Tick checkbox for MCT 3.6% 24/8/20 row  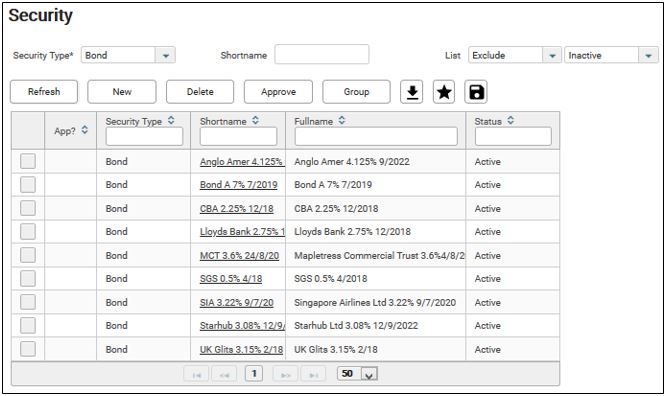pyautogui.click(x=28, y=255)
